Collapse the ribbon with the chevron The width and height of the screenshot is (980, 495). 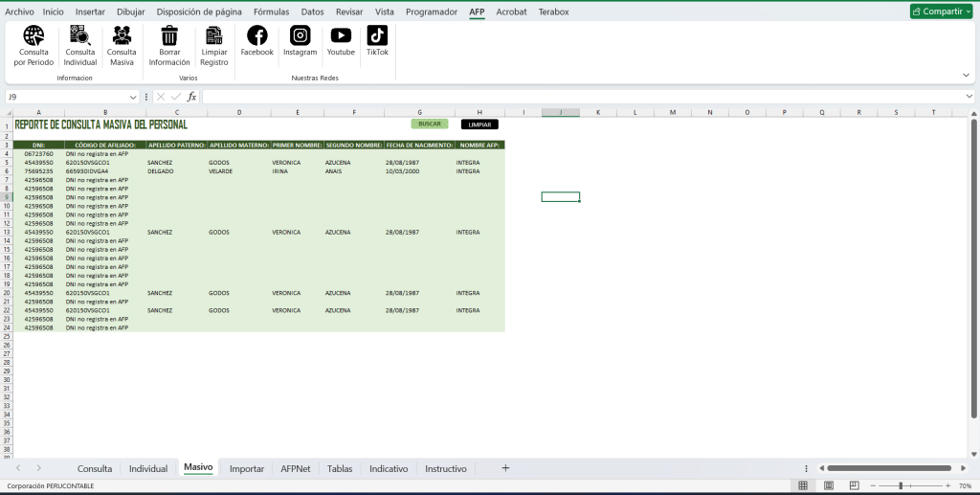point(966,75)
